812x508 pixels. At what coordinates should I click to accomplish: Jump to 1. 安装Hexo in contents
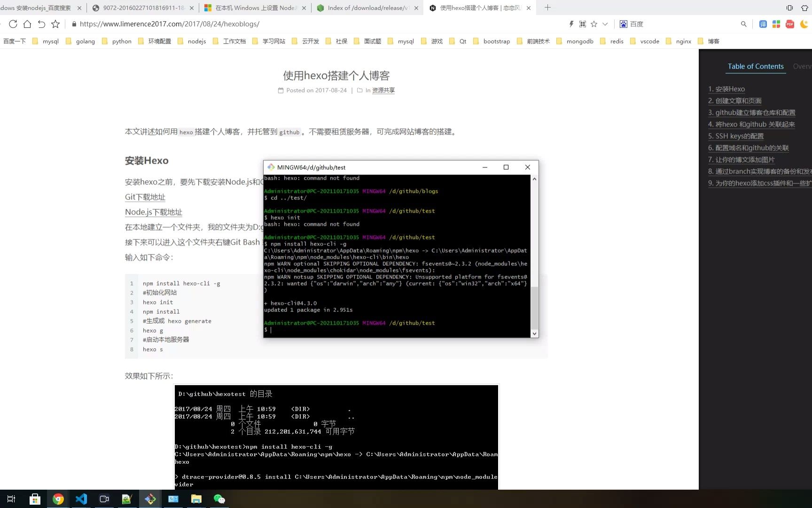pyautogui.click(x=726, y=89)
